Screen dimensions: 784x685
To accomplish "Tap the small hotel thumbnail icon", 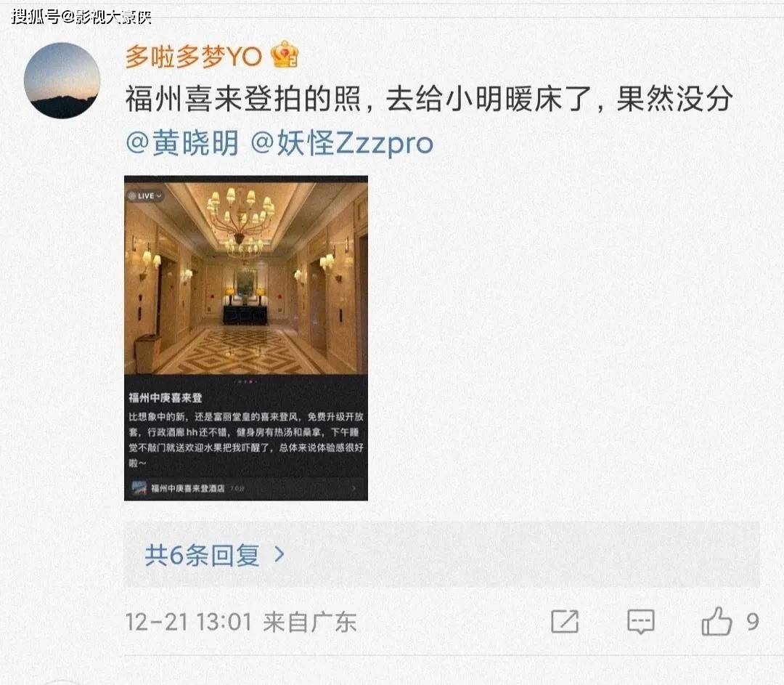I will point(139,488).
